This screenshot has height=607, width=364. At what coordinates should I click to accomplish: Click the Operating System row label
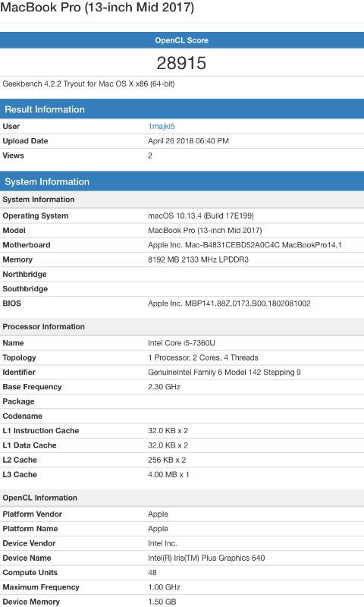36,215
